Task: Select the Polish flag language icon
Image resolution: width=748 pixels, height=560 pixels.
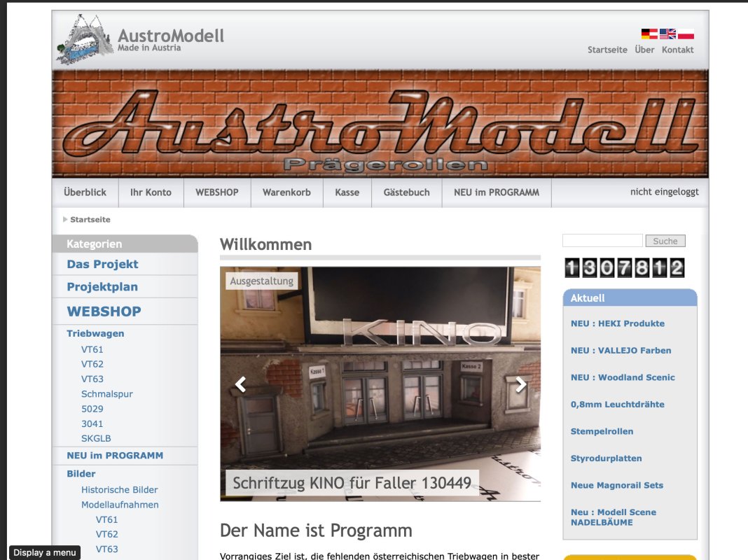Action: [x=686, y=34]
